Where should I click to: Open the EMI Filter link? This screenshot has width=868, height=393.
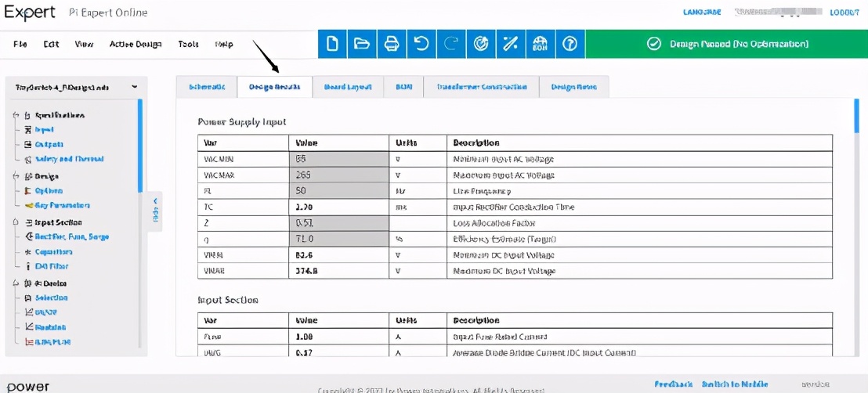click(52, 266)
